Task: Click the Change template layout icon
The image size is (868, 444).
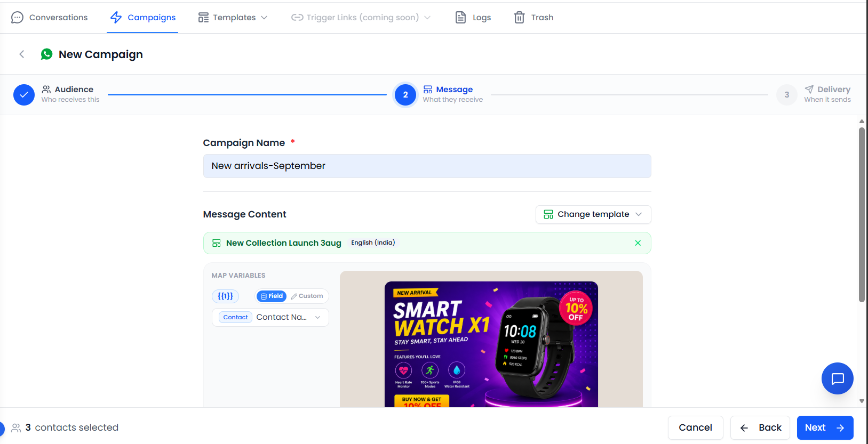Action: pos(548,214)
